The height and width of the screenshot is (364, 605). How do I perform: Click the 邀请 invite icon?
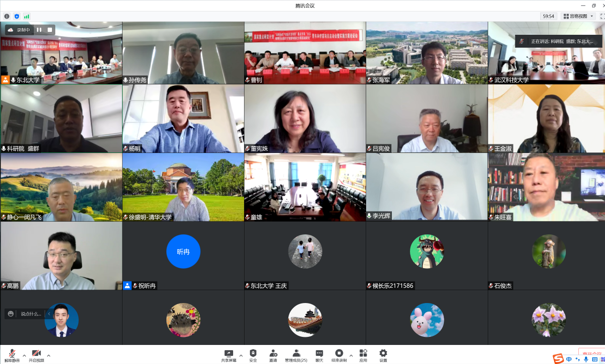(273, 355)
